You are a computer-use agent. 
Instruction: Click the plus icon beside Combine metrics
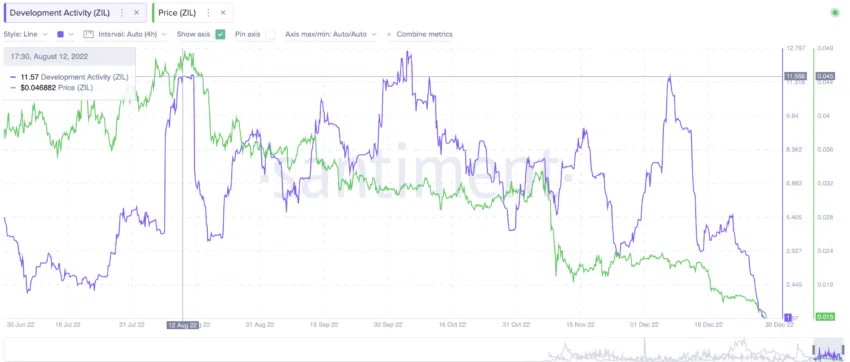click(389, 34)
